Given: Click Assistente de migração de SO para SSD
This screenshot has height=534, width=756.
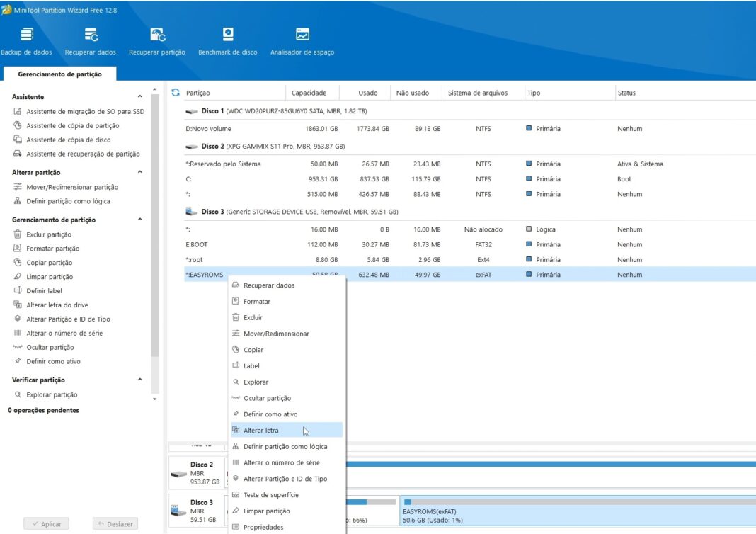Looking at the screenshot, I should click(85, 112).
